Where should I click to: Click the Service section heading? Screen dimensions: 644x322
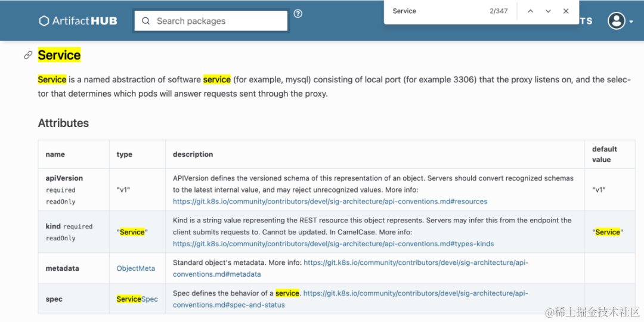59,55
